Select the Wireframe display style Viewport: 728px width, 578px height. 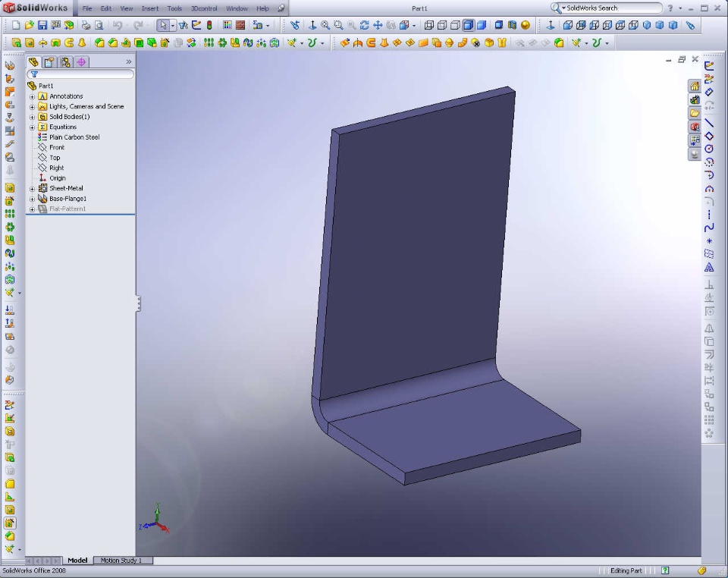429,25
